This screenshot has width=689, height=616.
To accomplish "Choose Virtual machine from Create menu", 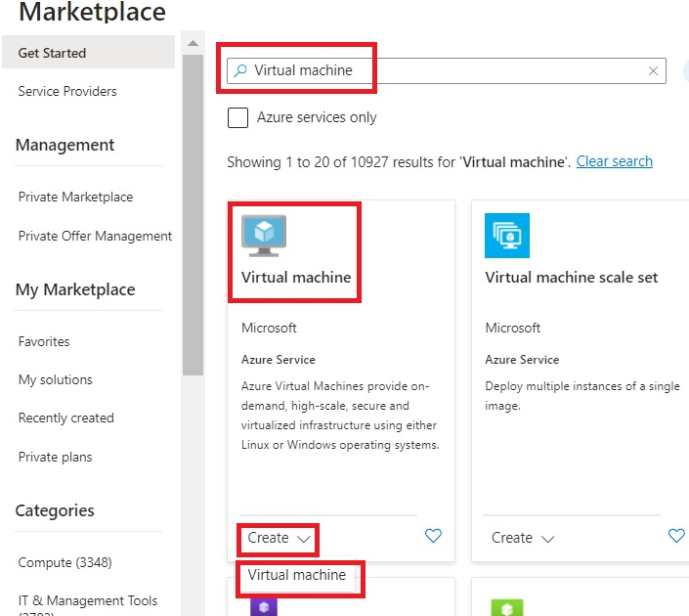I will click(x=296, y=575).
